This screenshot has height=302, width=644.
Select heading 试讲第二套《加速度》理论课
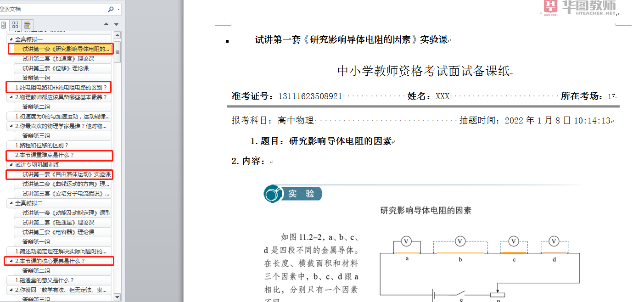point(58,59)
